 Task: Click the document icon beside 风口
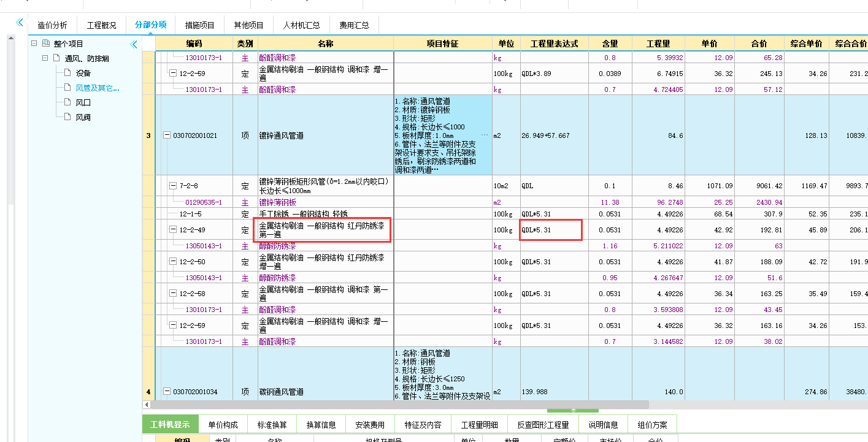click(x=67, y=102)
